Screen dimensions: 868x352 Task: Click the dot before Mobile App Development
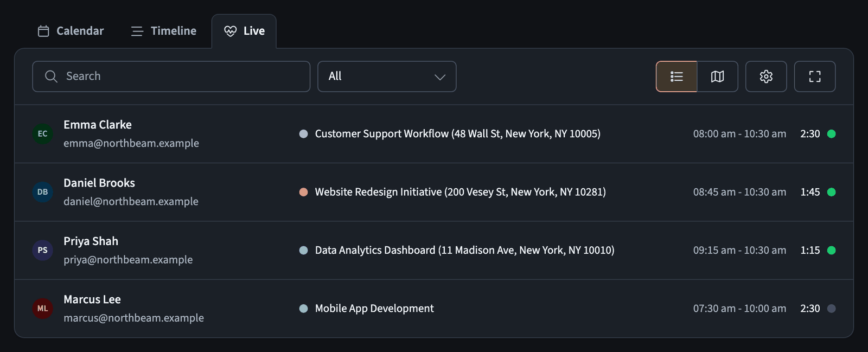coord(304,309)
